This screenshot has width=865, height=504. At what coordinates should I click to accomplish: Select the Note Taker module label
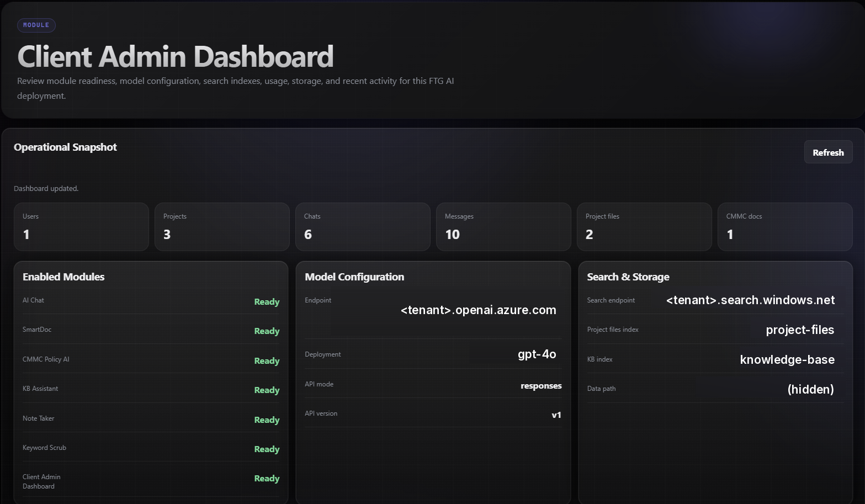tap(39, 418)
